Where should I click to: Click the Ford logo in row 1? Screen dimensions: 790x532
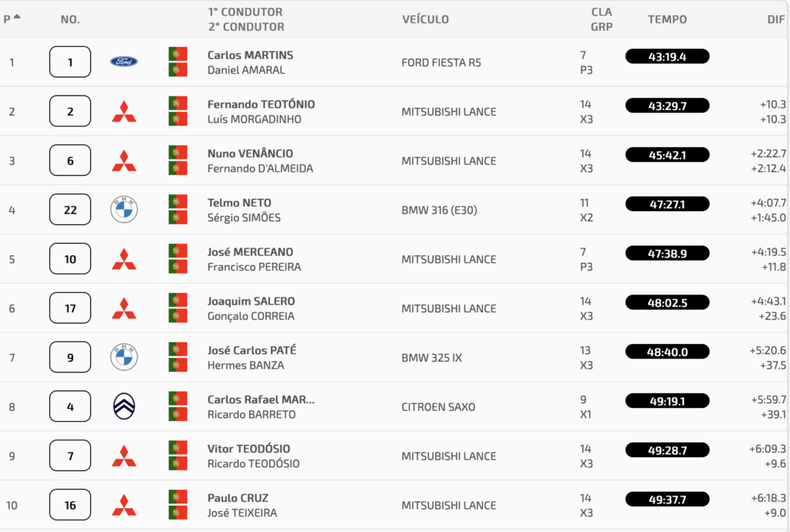coord(123,62)
